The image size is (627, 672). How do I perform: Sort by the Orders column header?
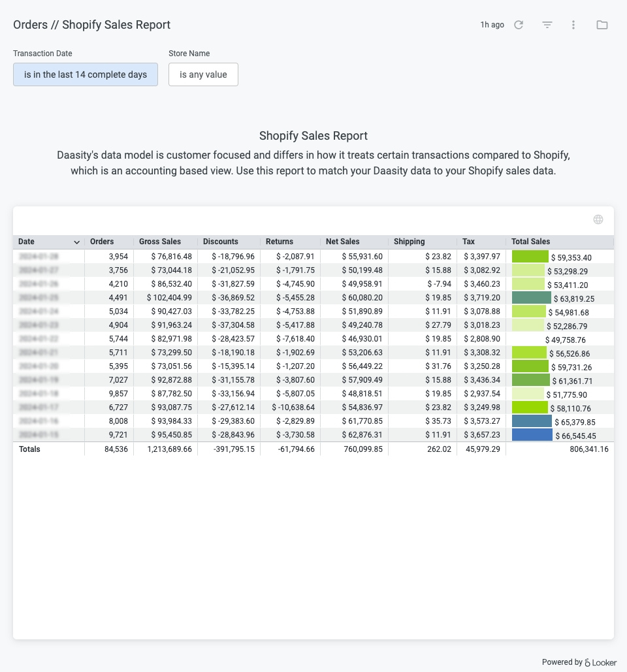click(102, 242)
